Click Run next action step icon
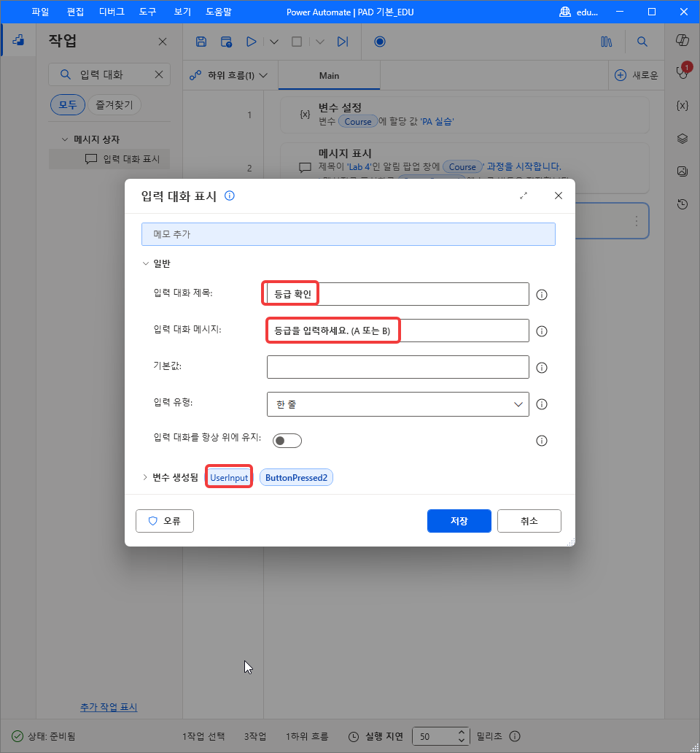 pos(343,42)
